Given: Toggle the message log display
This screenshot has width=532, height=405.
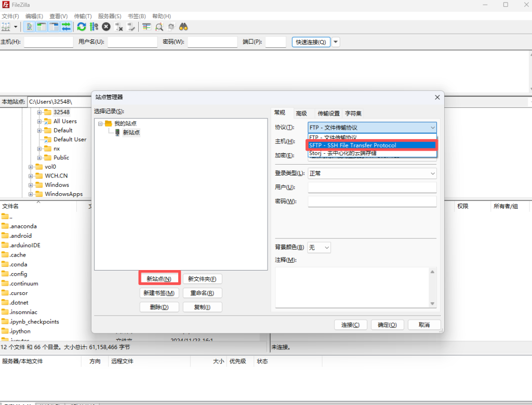Looking at the screenshot, I should pyautogui.click(x=30, y=26).
